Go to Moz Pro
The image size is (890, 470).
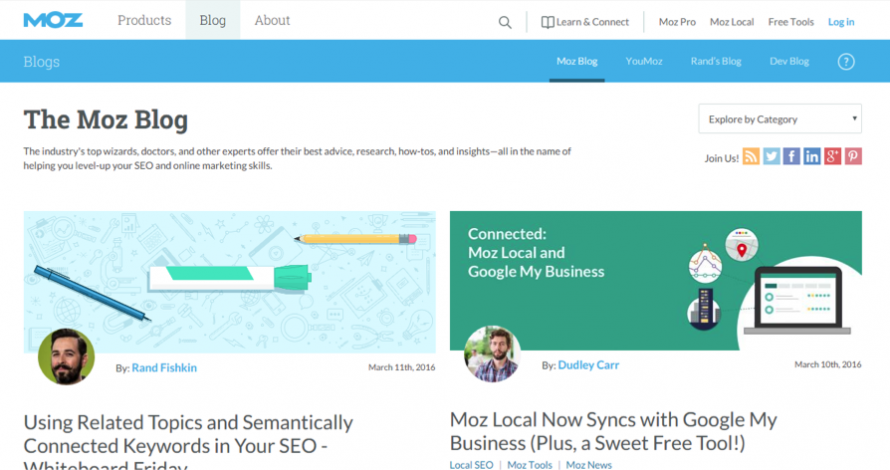677,22
